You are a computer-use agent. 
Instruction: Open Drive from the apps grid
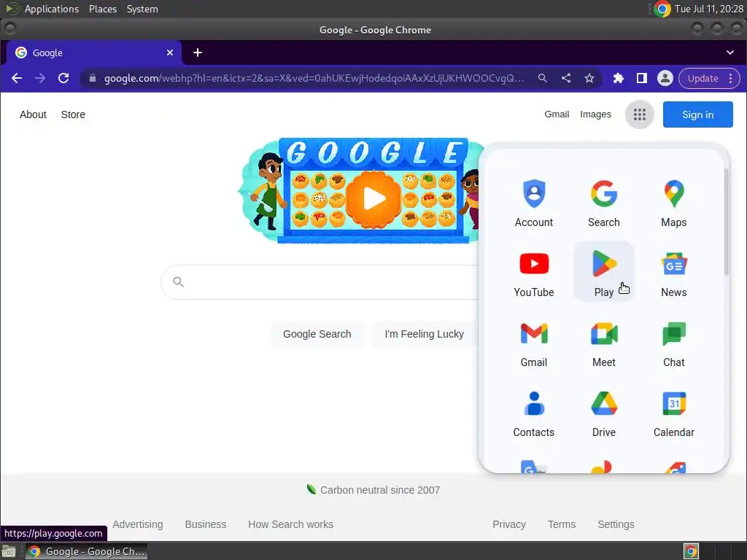coord(603,413)
